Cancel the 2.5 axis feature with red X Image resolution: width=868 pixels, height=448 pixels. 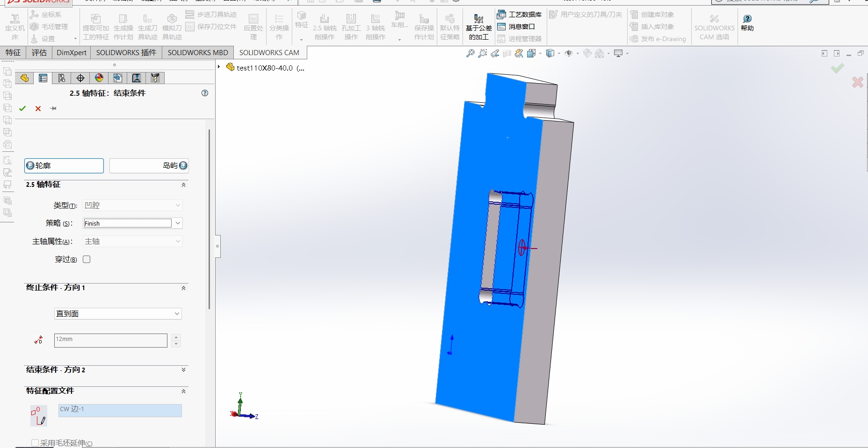tap(38, 108)
